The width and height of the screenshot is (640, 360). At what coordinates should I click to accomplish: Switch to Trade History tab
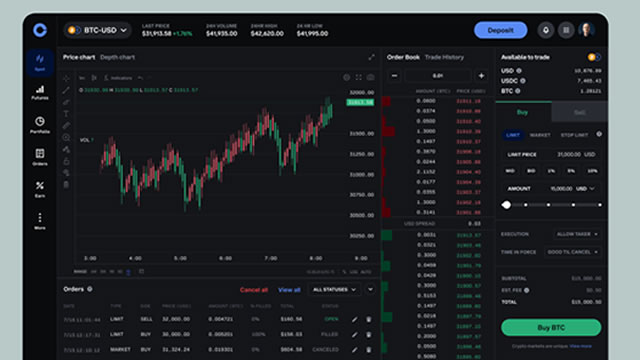(x=444, y=57)
